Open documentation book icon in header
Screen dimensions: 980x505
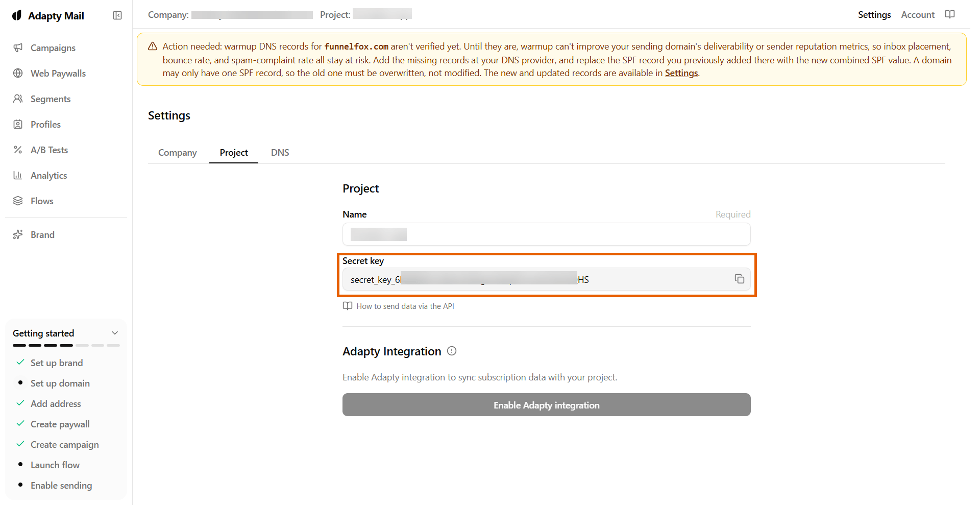[950, 14]
